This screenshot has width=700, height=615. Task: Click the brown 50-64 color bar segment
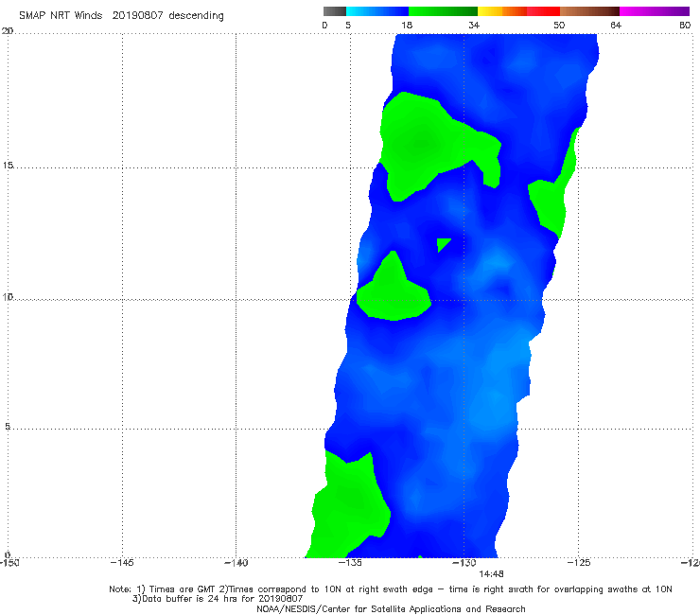tap(589, 11)
